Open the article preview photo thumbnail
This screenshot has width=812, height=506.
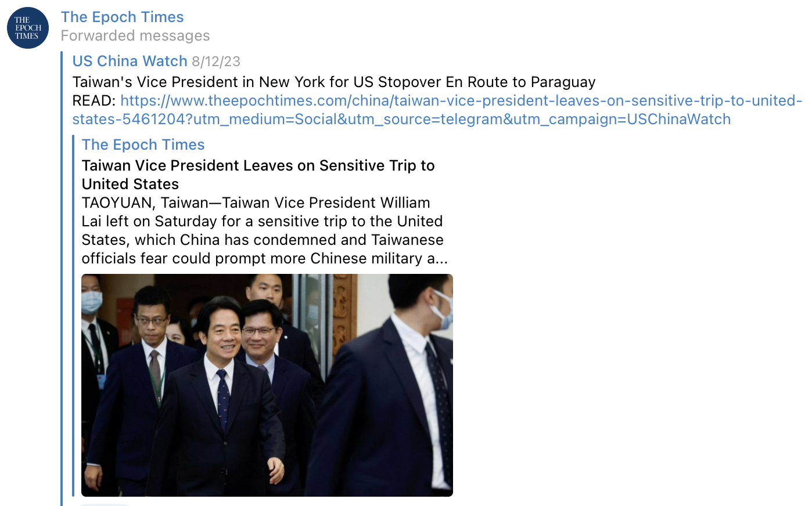pos(267,385)
